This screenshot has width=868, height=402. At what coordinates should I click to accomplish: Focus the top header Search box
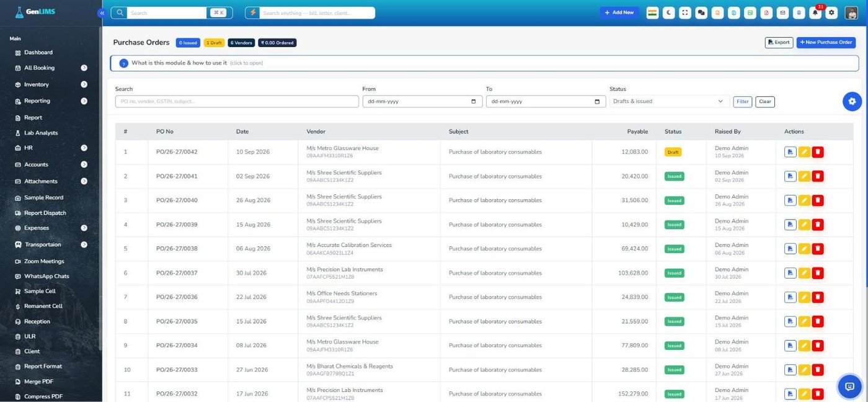(x=167, y=12)
